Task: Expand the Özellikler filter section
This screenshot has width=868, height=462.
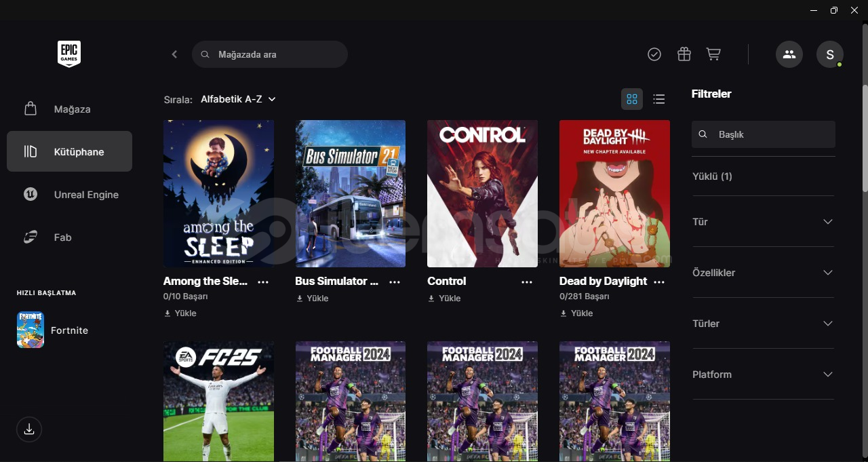Action: 763,273
